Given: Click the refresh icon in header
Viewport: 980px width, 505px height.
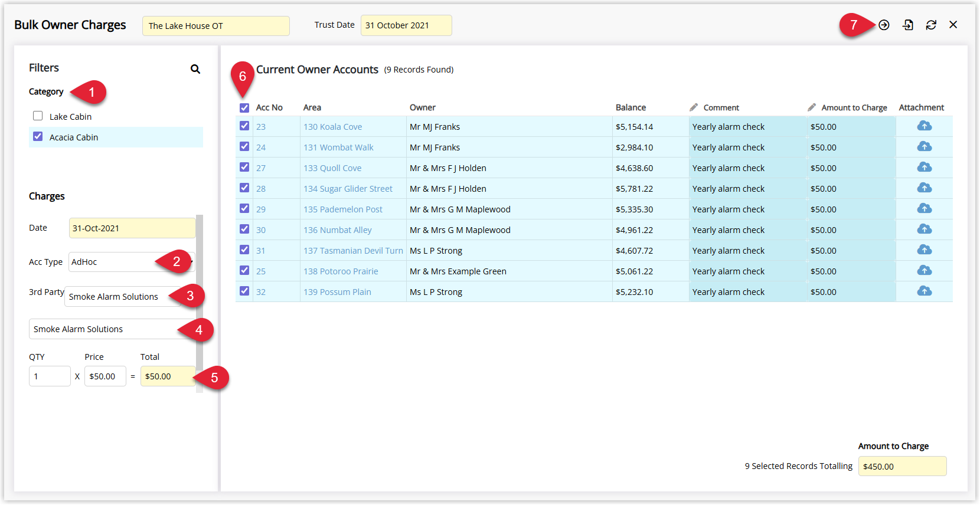Looking at the screenshot, I should coord(931,25).
